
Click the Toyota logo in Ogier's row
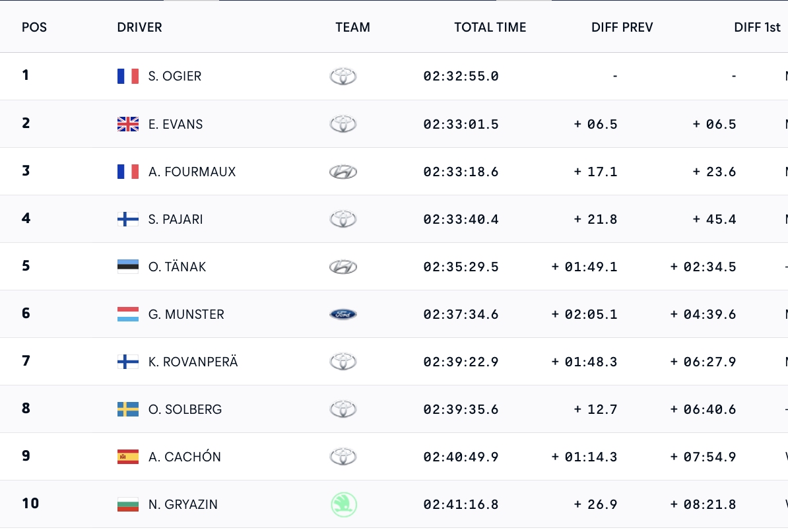pos(343,76)
